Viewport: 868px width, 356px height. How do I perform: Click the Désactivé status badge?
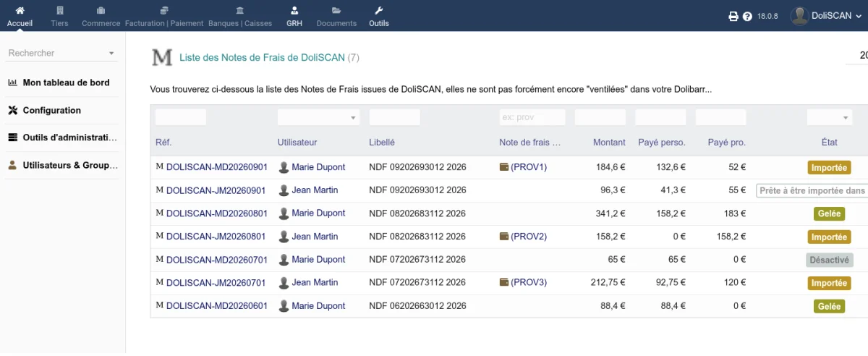click(x=829, y=260)
